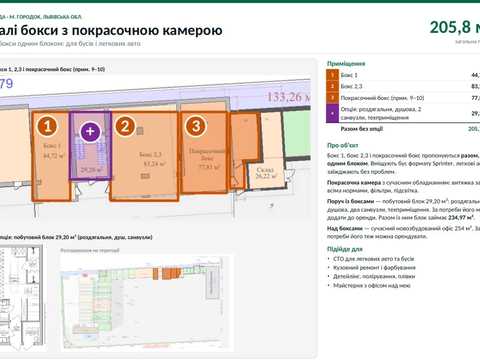The width and height of the screenshot is (480, 360).
Task: Open the побутовий блок floor plan thumbnail
Action: click(22, 298)
